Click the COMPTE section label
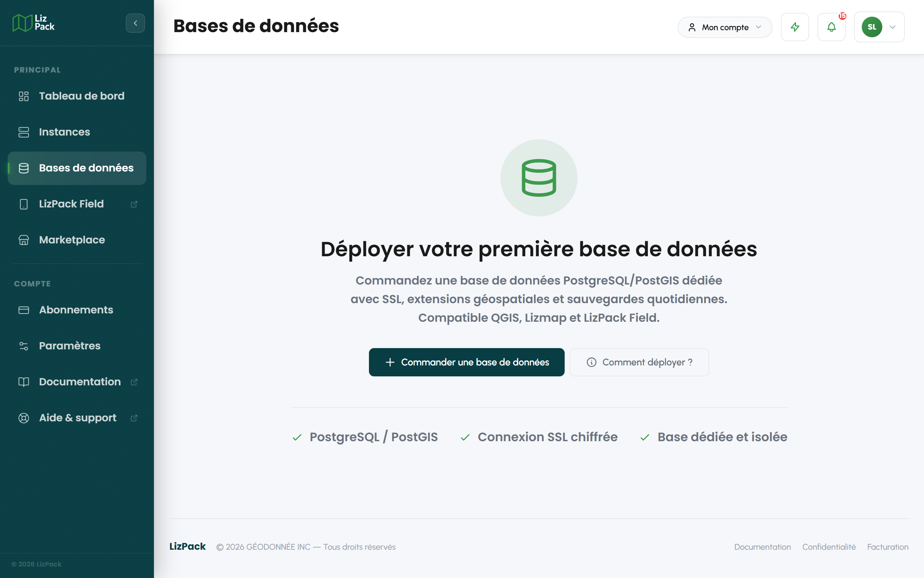 pos(32,284)
